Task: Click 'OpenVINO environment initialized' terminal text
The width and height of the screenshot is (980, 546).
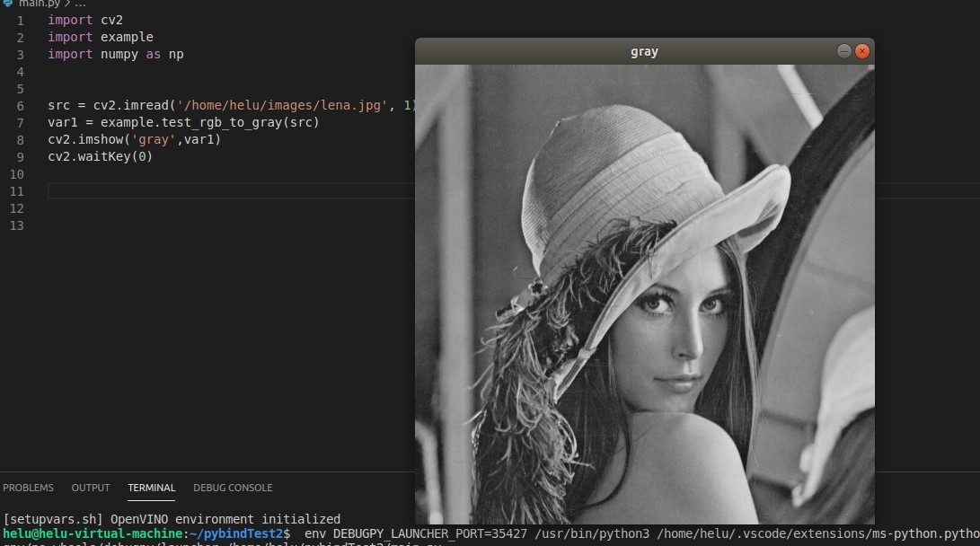Action: pos(225,519)
